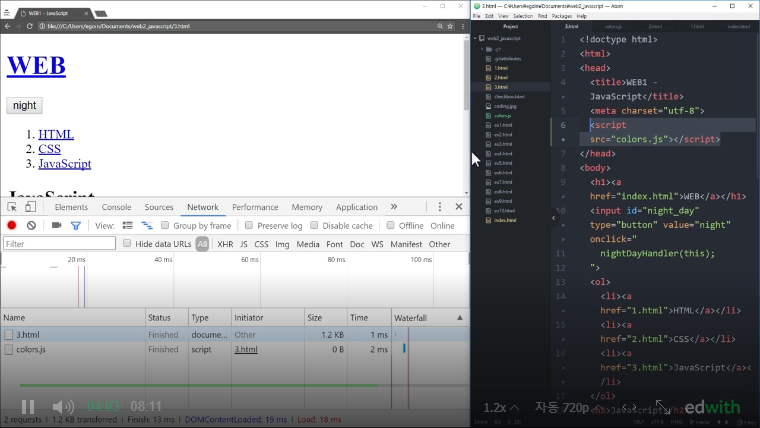
Task: Click the night button on the web page
Action: (x=24, y=105)
